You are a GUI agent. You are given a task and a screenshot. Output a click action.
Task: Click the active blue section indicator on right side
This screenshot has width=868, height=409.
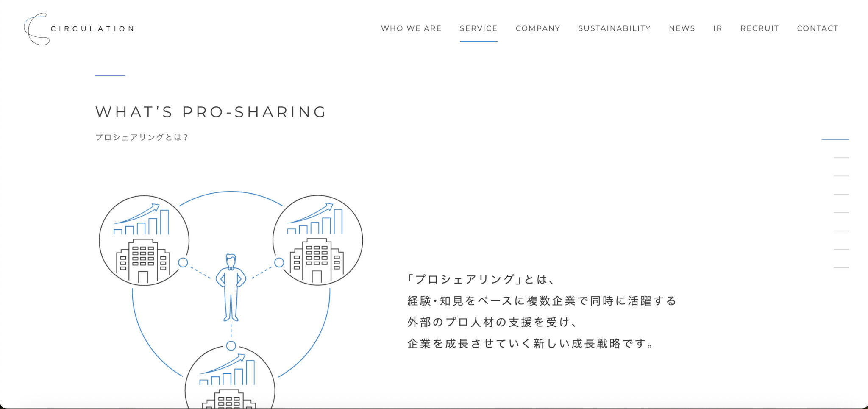[835, 139]
